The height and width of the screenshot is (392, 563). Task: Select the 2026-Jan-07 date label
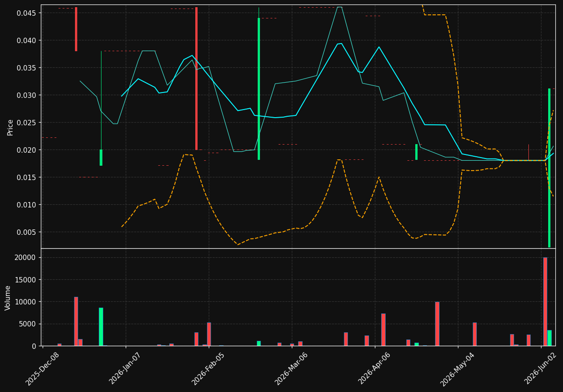[x=125, y=369]
